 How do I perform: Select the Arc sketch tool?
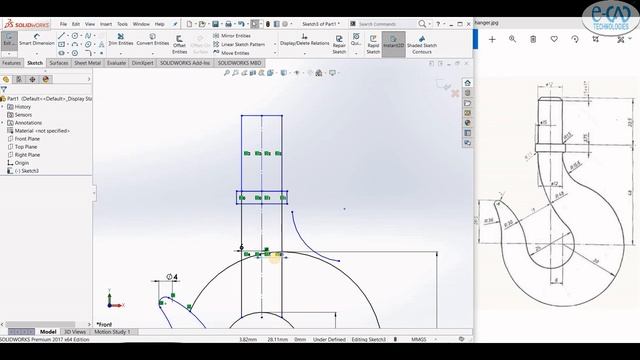tap(75, 44)
